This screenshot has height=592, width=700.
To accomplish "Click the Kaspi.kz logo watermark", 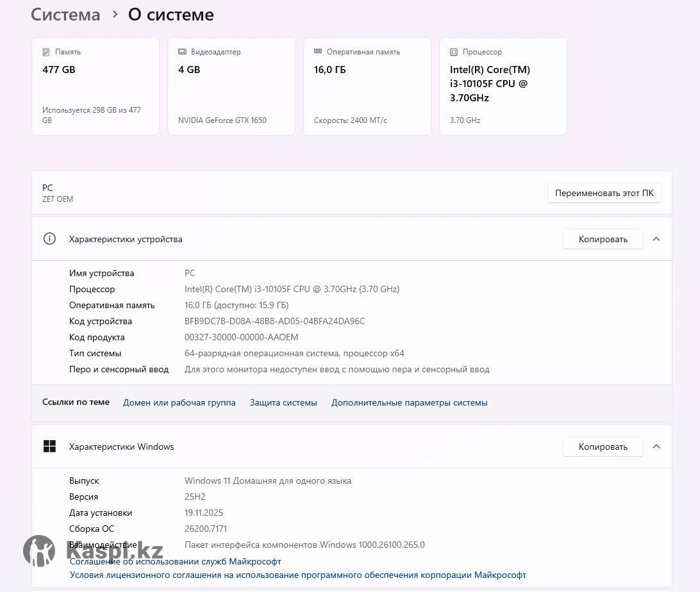I will point(93,550).
